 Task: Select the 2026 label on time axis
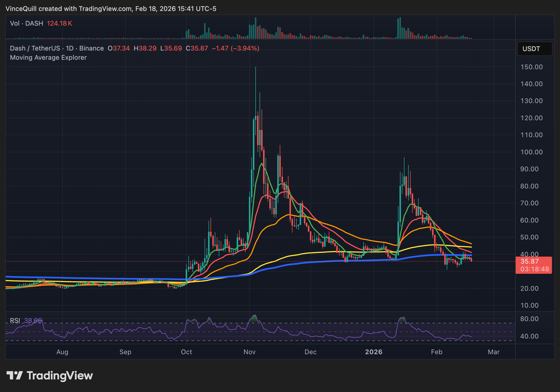click(374, 352)
